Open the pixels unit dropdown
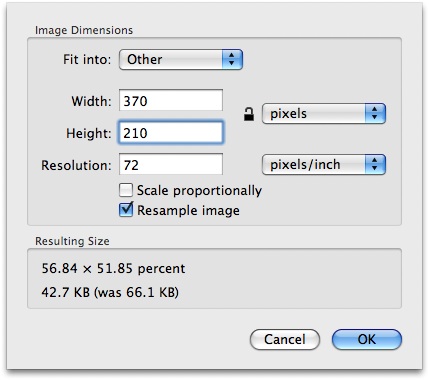The height and width of the screenshot is (380, 429). point(324,114)
